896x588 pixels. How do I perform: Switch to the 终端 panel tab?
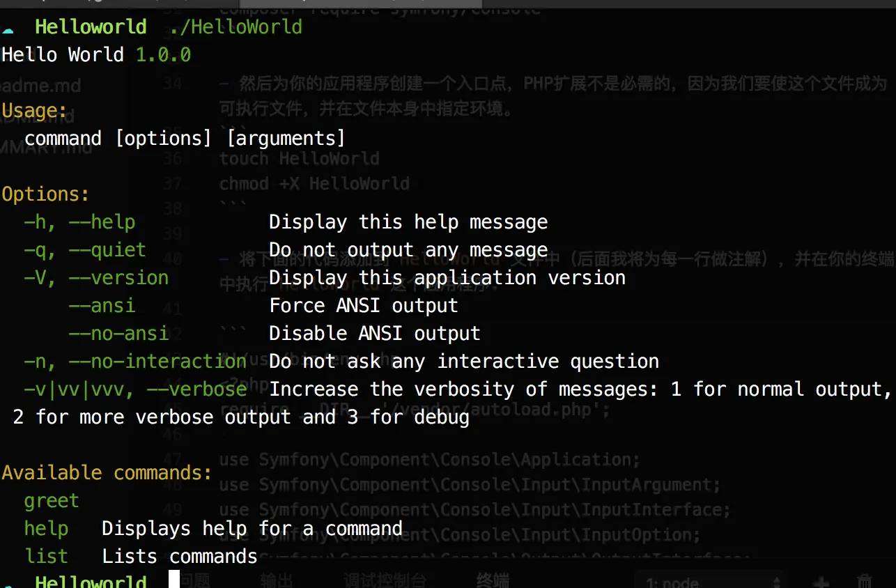(493, 580)
